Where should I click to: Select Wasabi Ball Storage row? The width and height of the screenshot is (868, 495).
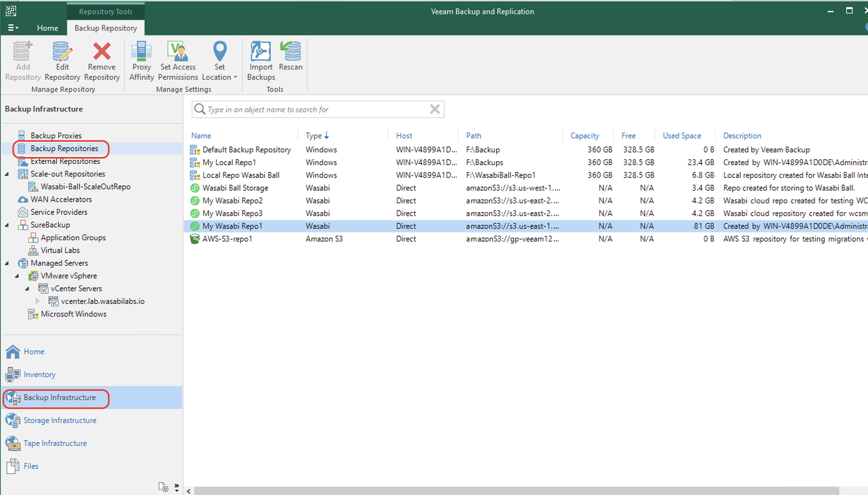[x=526, y=188]
